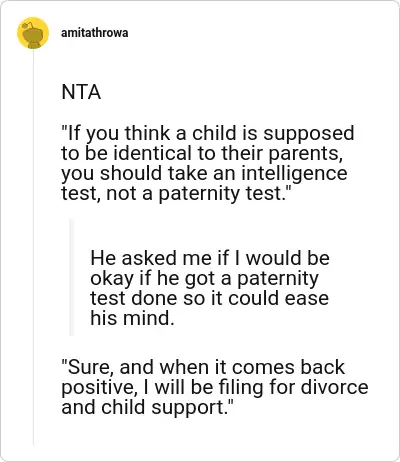This screenshot has width=400, height=462.
Task: Open amitathrowa's user profile
Action: [94, 33]
